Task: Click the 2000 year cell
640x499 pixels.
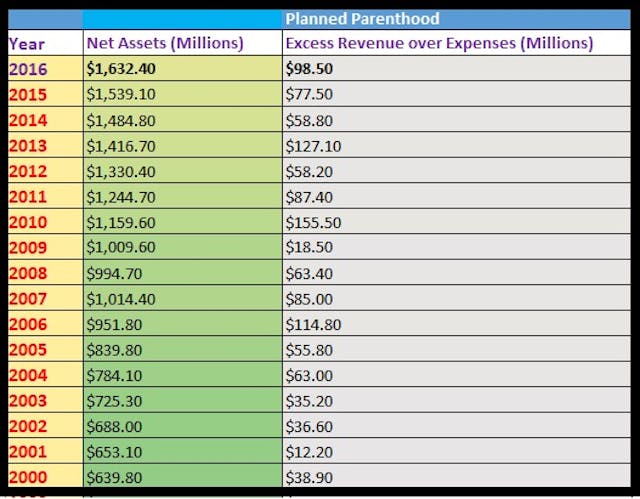Action: pyautogui.click(x=27, y=476)
